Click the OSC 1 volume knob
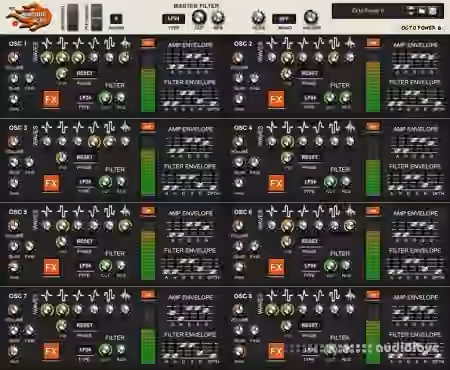Image resolution: width=450 pixels, height=370 pixels. pyautogui.click(x=13, y=58)
